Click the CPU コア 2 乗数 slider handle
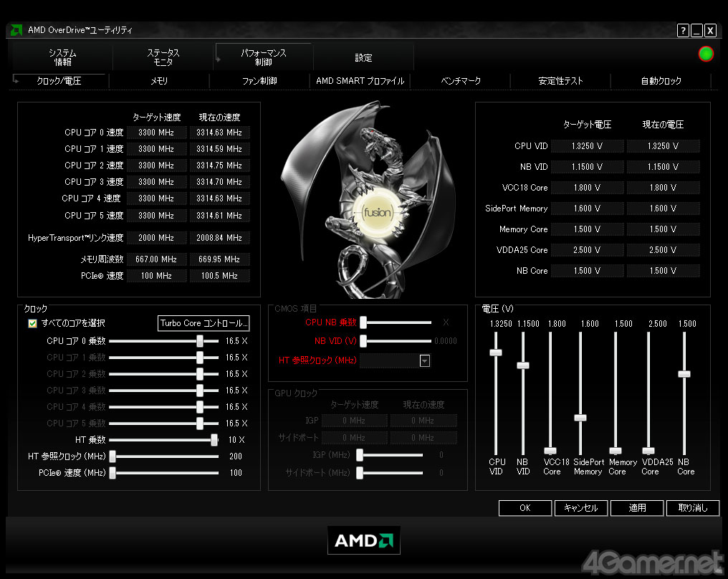This screenshot has width=728, height=579. (200, 374)
